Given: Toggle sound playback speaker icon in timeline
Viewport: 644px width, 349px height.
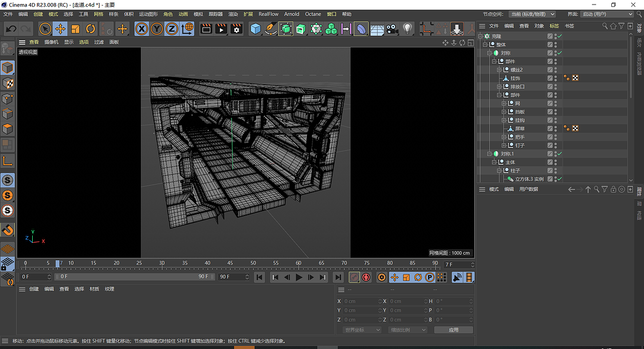Looking at the screenshot, I should [457, 277].
